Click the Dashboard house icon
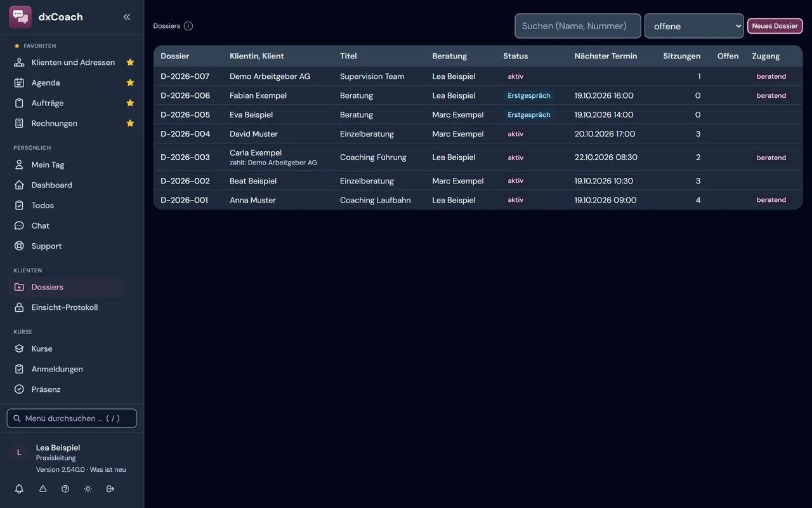 (x=19, y=185)
